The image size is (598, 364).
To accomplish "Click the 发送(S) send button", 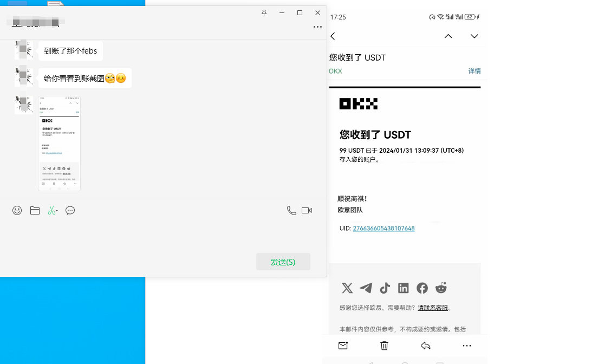I will [x=283, y=262].
